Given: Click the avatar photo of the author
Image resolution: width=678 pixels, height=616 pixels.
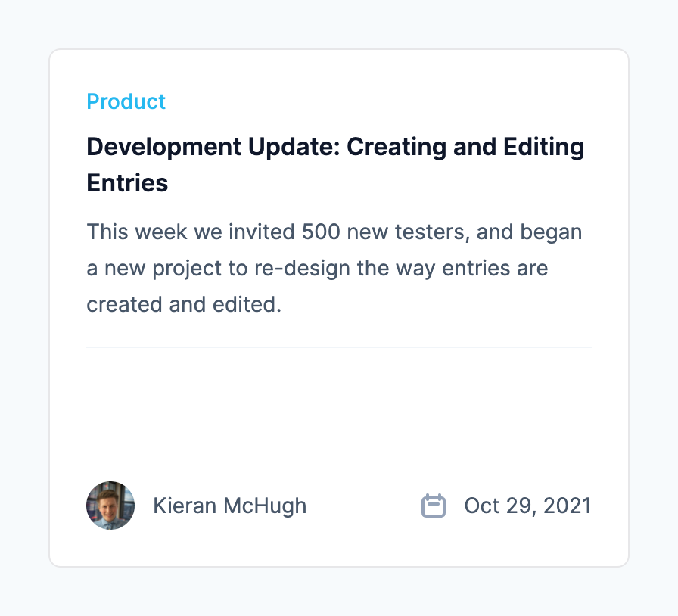Looking at the screenshot, I should pyautogui.click(x=110, y=505).
